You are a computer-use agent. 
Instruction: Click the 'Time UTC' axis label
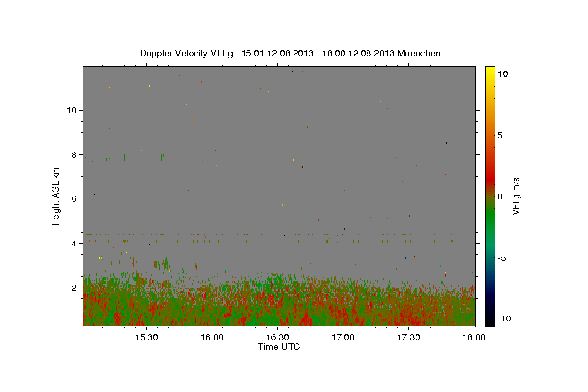[279, 347]
